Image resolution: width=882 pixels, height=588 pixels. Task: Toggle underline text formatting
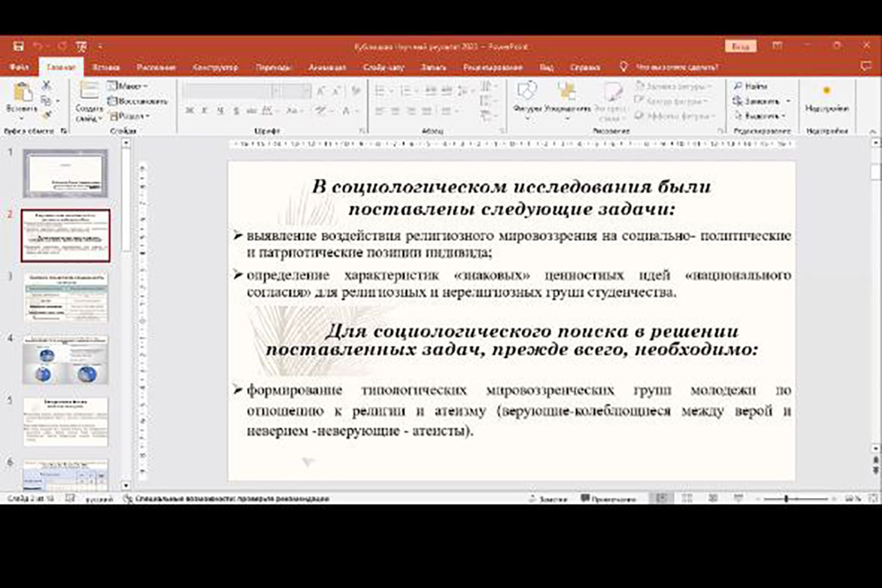point(219,111)
